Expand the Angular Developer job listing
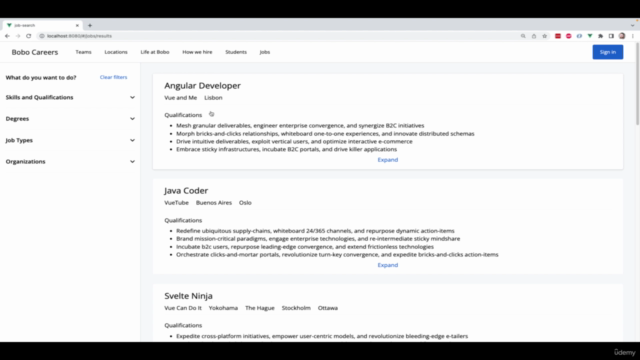The height and width of the screenshot is (360, 640). coord(388,160)
